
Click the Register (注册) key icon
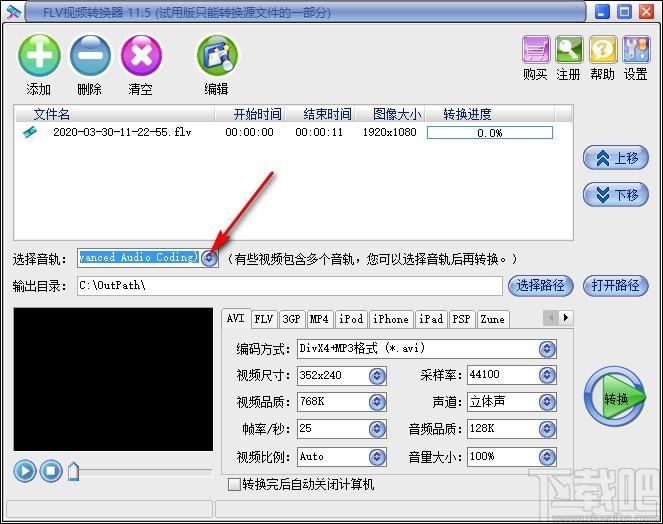click(x=569, y=50)
